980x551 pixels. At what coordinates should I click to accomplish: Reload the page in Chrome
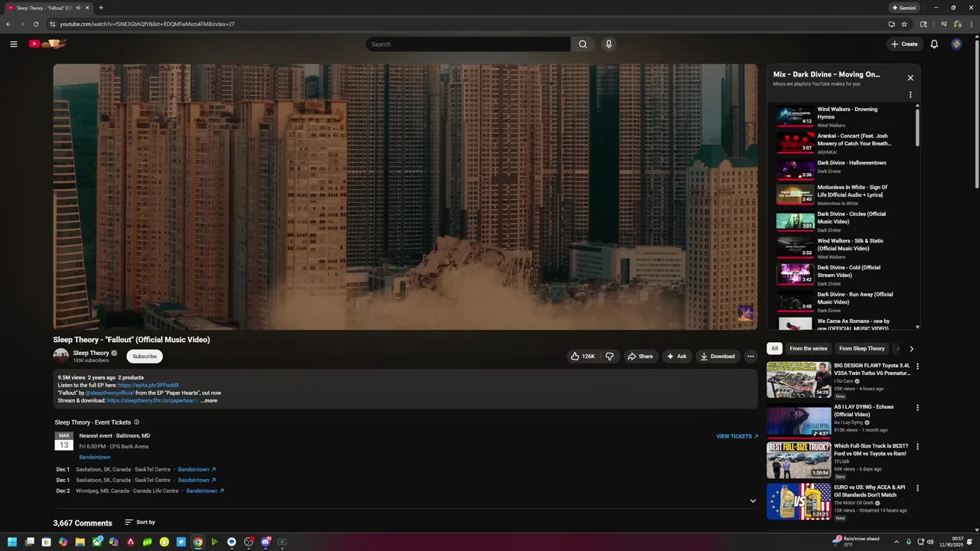click(x=35, y=24)
